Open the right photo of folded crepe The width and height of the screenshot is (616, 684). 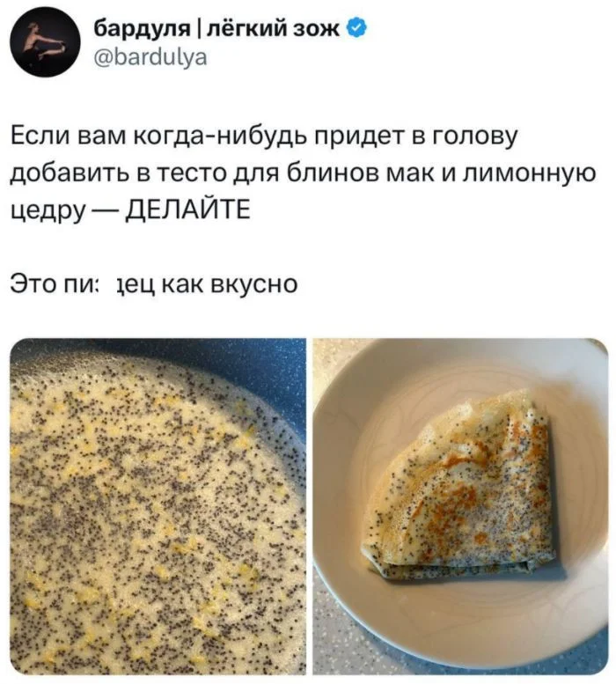460,506
